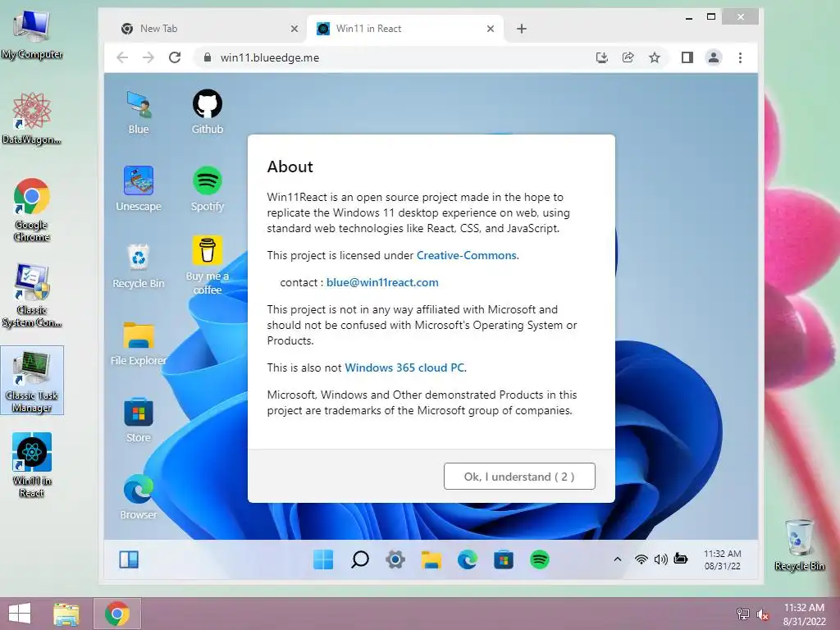Click the battery icon in the web taskbar
The width and height of the screenshot is (840, 630).
[680, 559]
